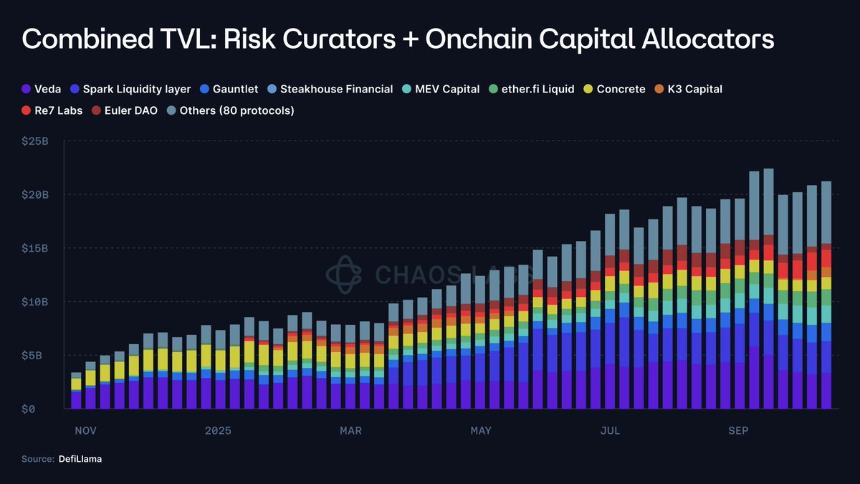This screenshot has width=860, height=484.
Task: Click the Steakhouse Financial legend dot
Action: pyautogui.click(x=271, y=89)
